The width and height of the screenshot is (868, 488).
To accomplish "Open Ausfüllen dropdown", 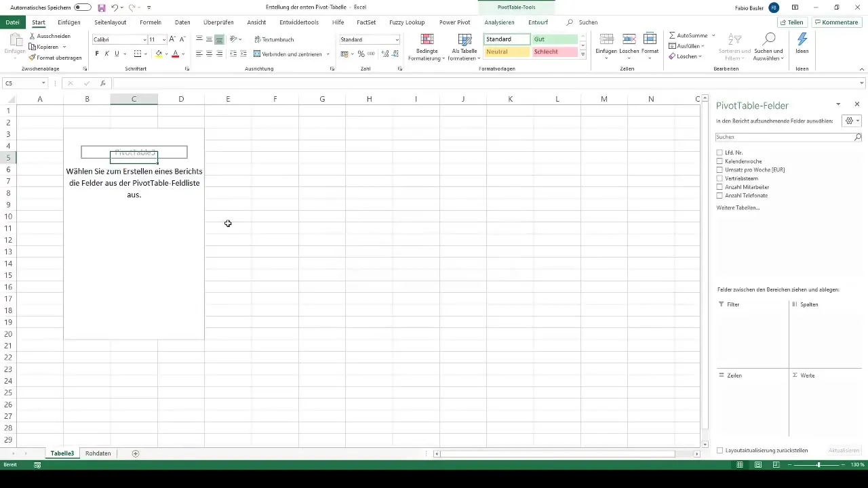I will coord(686,46).
